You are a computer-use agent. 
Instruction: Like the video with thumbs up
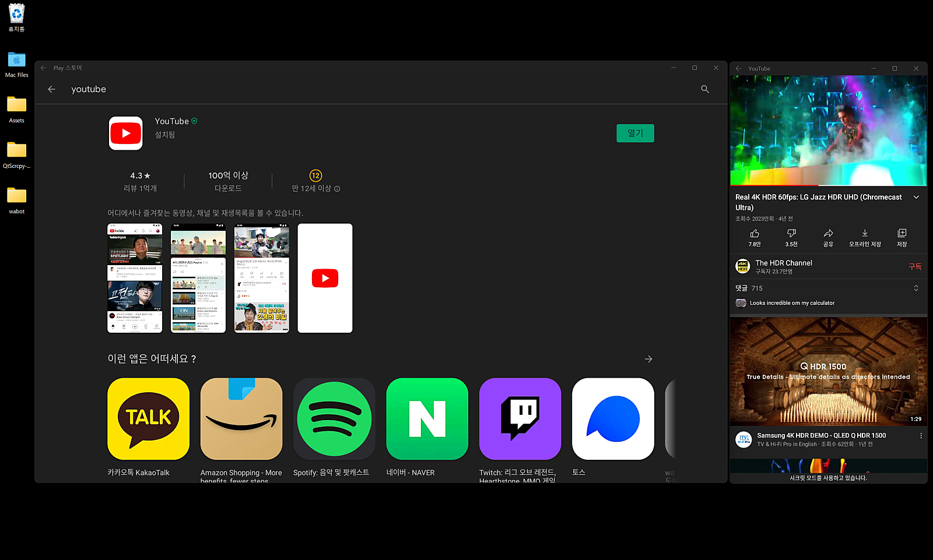(755, 233)
